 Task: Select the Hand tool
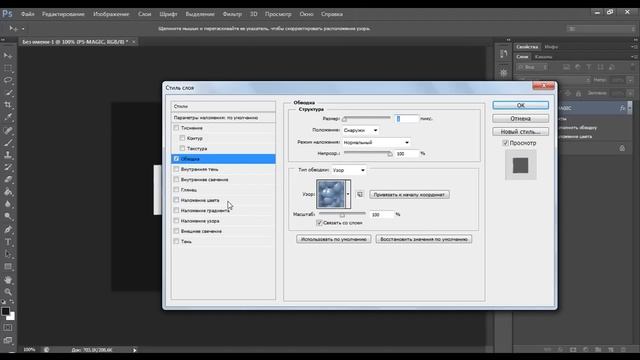click(8, 280)
